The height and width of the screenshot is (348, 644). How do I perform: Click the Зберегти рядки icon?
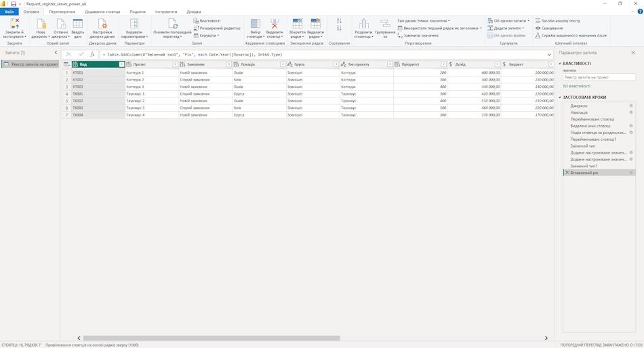[x=298, y=24]
